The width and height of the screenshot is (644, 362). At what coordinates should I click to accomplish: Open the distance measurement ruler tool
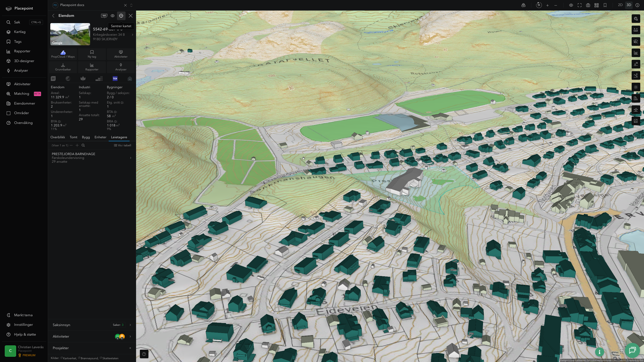click(636, 30)
